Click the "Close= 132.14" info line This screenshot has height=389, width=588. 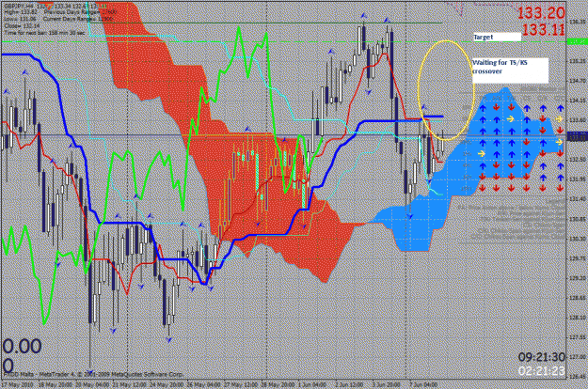pyautogui.click(x=22, y=25)
